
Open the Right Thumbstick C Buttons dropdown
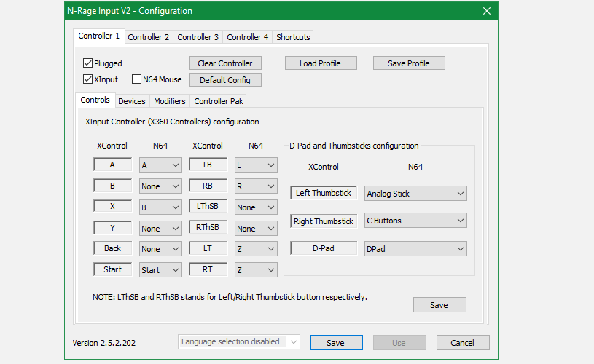[415, 221]
